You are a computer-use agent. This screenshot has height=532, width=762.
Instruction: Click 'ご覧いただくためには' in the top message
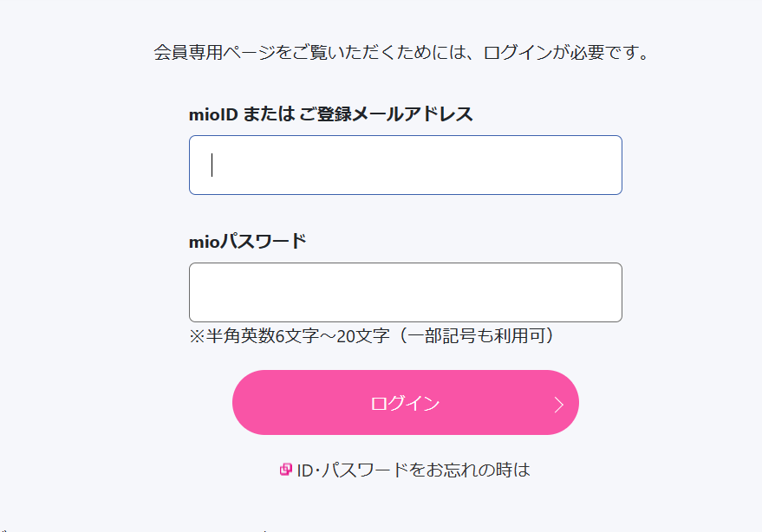pos(377,52)
